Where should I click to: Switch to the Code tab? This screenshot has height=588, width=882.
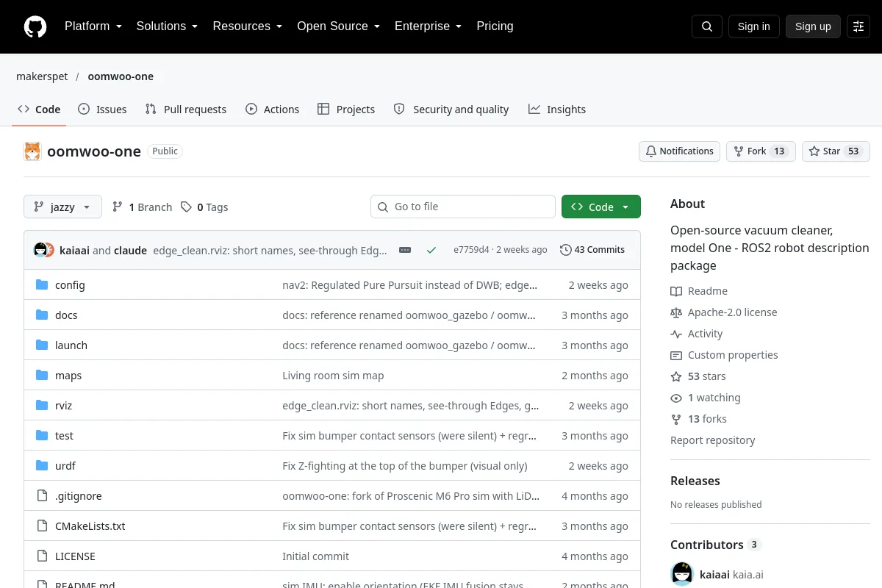[39, 110]
